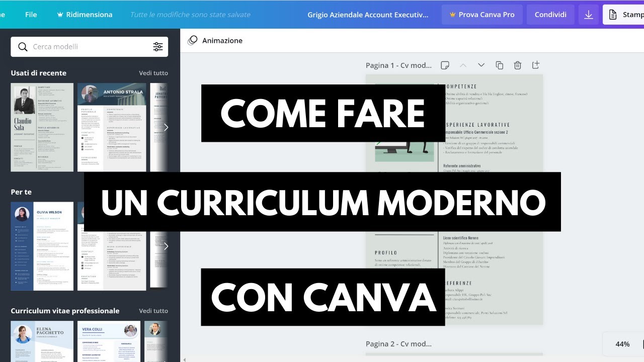Click the ESPERIENZE LAVORATIVE heading on the resume

point(477,125)
